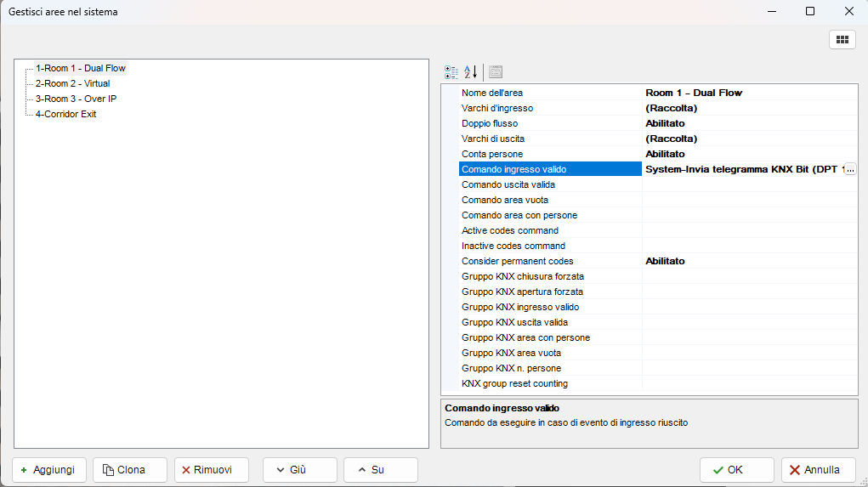
Task: Select 3-Room 3 - Over IP area
Action: point(76,99)
